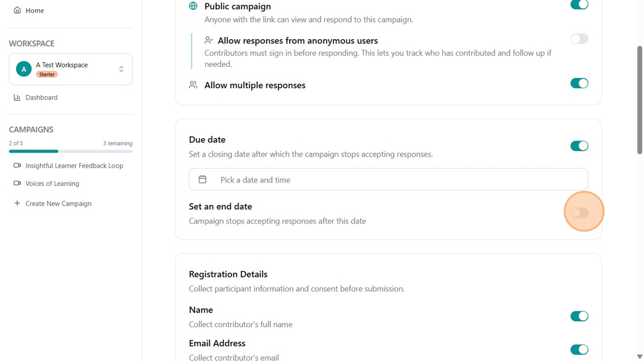644x361 pixels.
Task: Click the camera icon beside Insightful Learner Feedback Loop
Action: click(x=17, y=166)
